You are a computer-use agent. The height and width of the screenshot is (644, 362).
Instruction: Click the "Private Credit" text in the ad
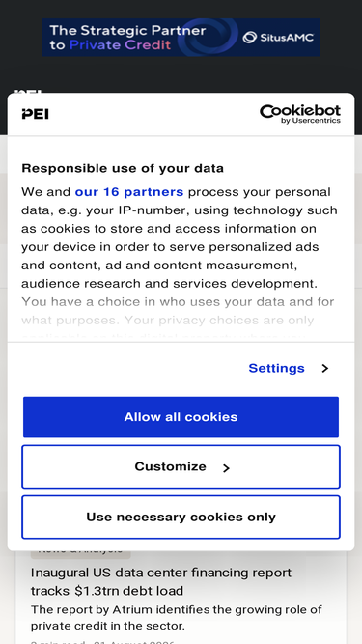pyautogui.click(x=120, y=44)
